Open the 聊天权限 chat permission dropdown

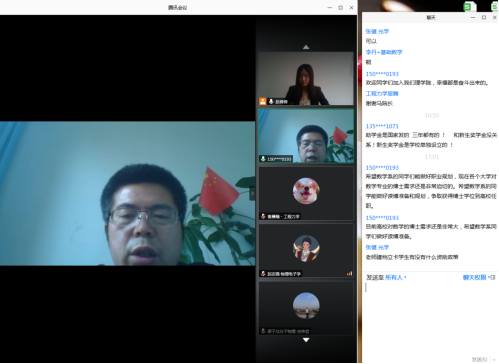[476, 277]
